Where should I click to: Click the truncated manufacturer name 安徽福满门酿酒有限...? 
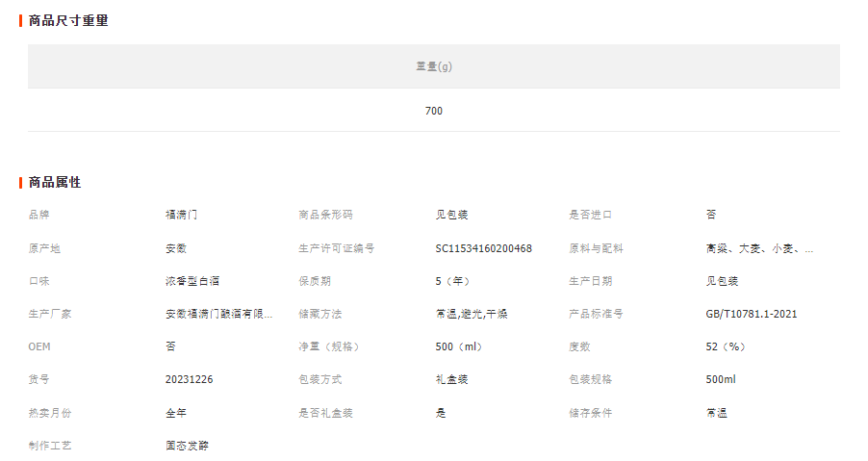[x=218, y=314]
